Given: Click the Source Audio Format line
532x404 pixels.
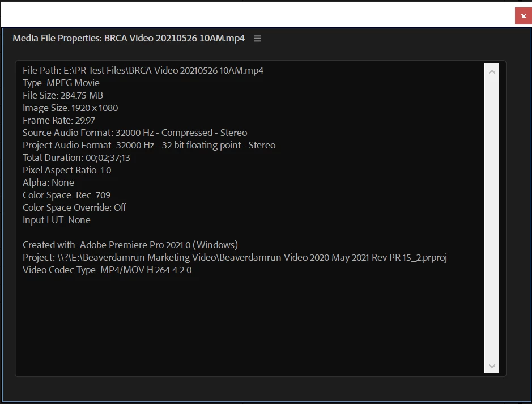Looking at the screenshot, I should [x=135, y=133].
